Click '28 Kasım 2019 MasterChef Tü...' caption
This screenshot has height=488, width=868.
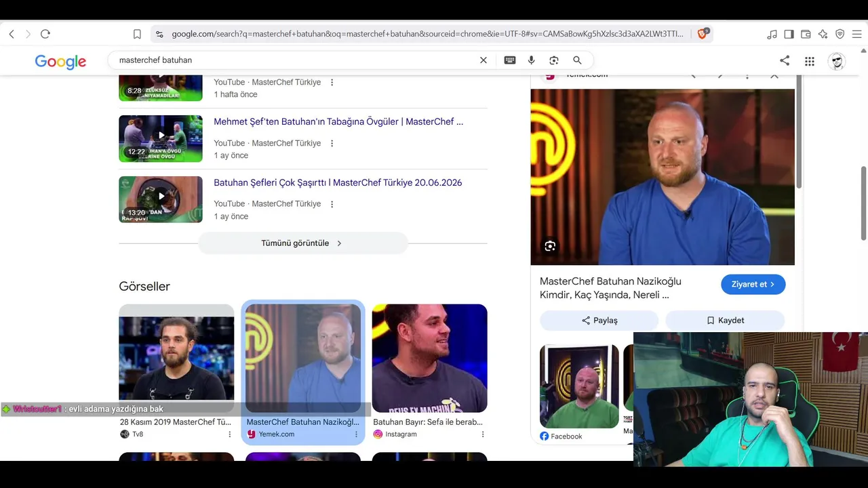pos(176,422)
